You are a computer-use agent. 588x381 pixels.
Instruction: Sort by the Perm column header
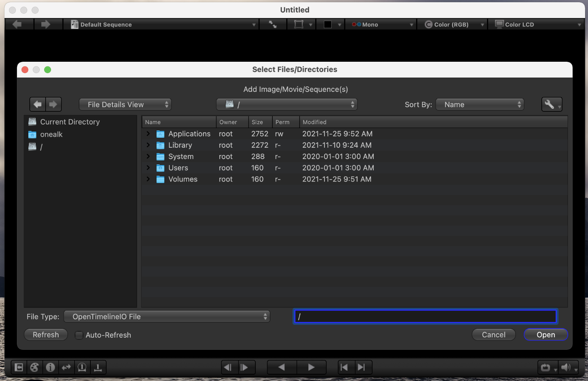(286, 122)
